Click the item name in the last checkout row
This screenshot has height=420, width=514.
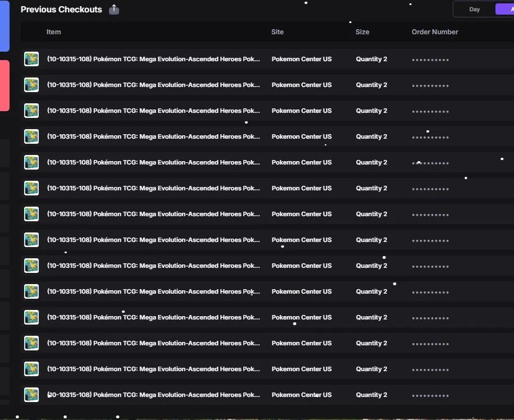click(x=153, y=395)
